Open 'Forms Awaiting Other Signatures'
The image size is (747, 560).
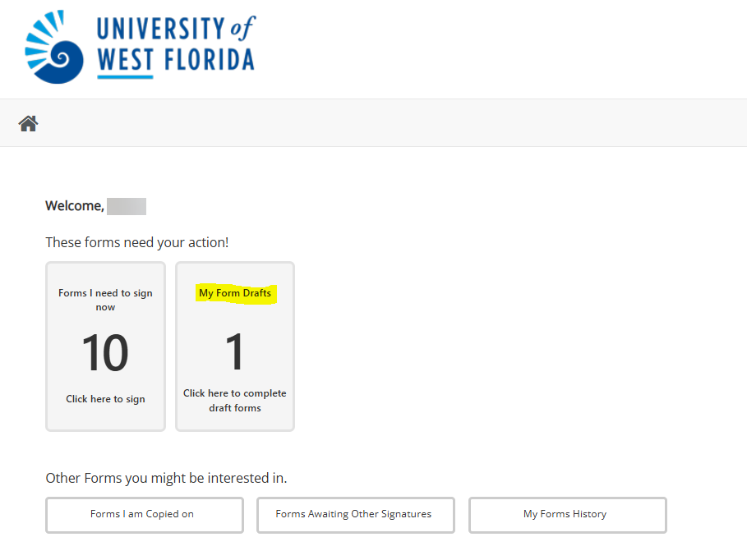(355, 515)
